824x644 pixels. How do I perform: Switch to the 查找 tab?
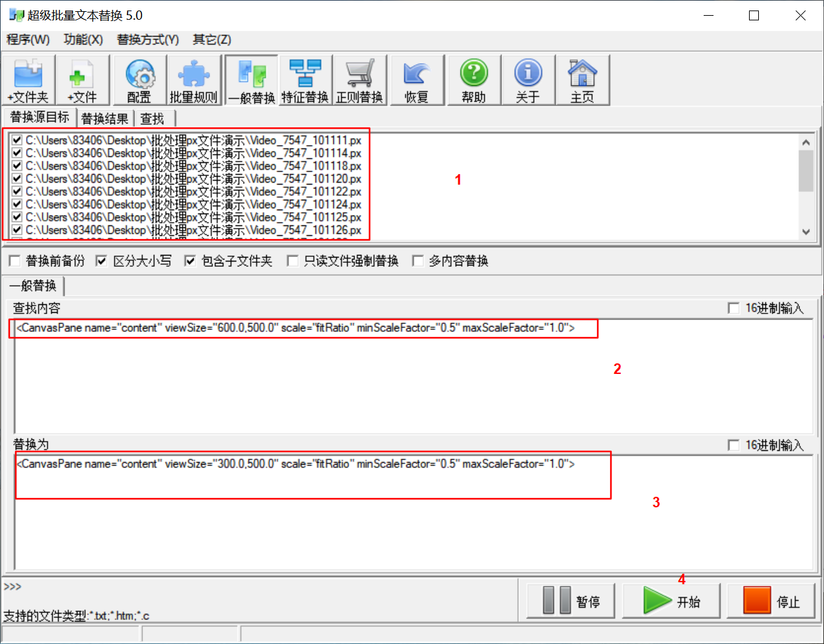153,118
